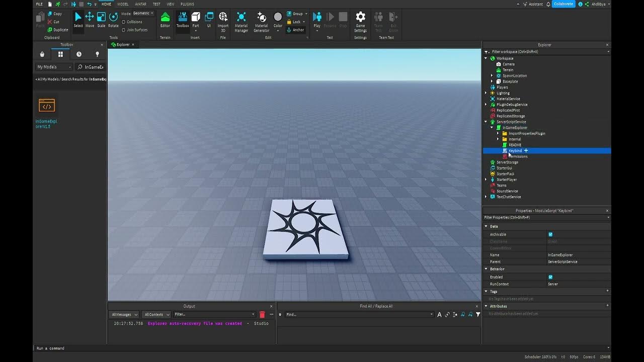This screenshot has width=644, height=362.
Task: Switch to the PLUGINS ribbon tab
Action: (187, 4)
